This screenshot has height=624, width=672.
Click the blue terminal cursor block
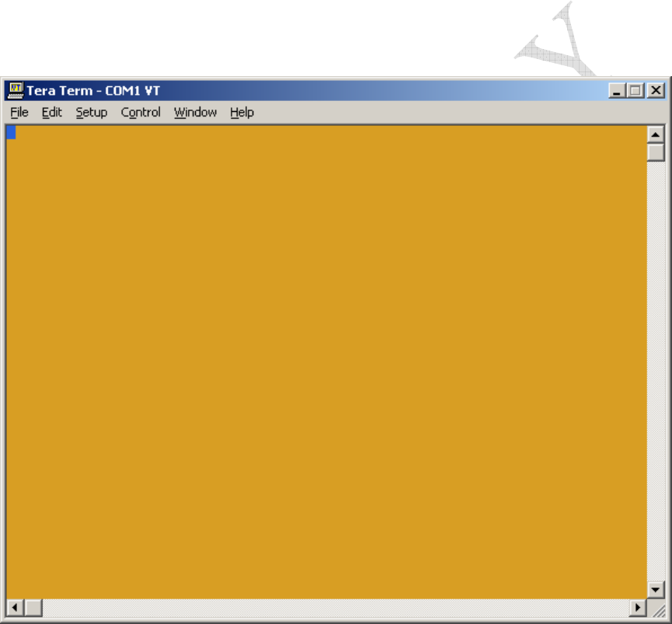pyautogui.click(x=11, y=132)
